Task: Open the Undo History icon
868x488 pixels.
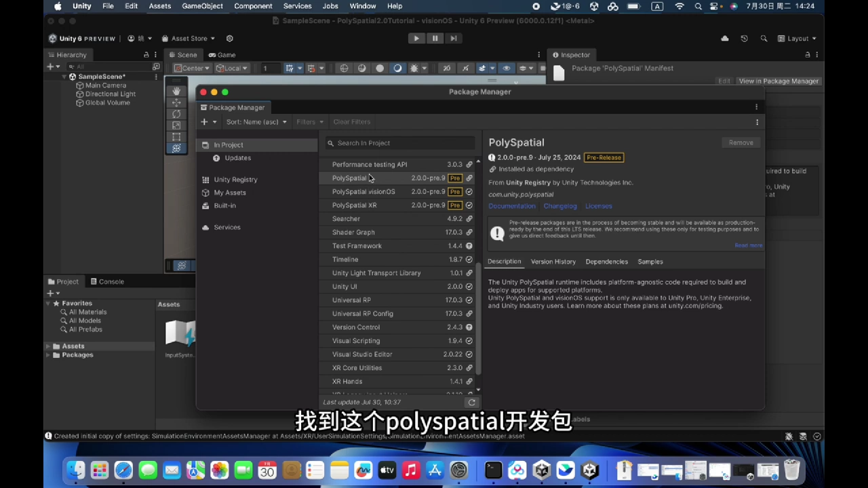Action: click(x=745, y=39)
